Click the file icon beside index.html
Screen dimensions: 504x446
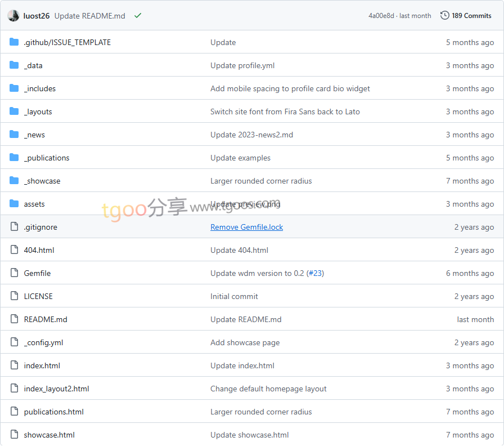coord(14,365)
